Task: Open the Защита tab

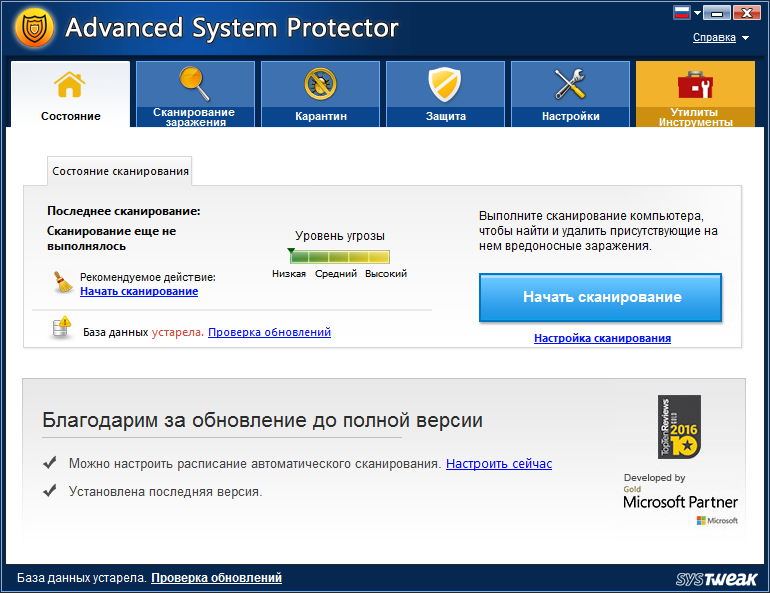Action: point(445,94)
